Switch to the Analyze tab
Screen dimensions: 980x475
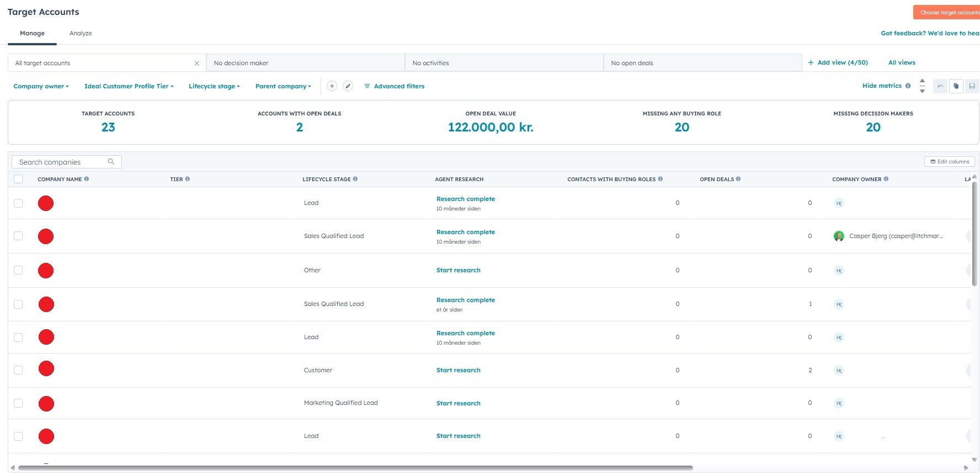[x=81, y=33]
